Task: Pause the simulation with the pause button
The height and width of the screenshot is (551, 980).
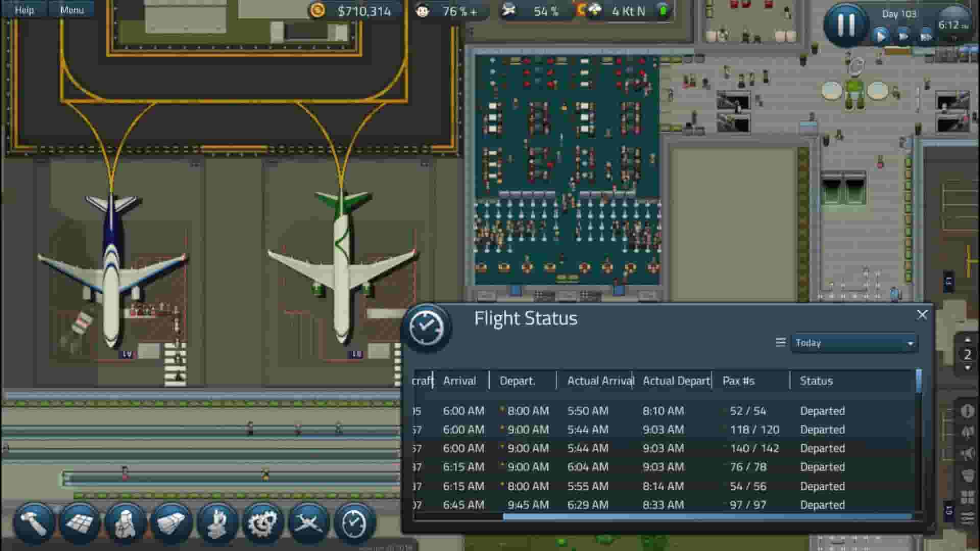Action: tap(845, 23)
